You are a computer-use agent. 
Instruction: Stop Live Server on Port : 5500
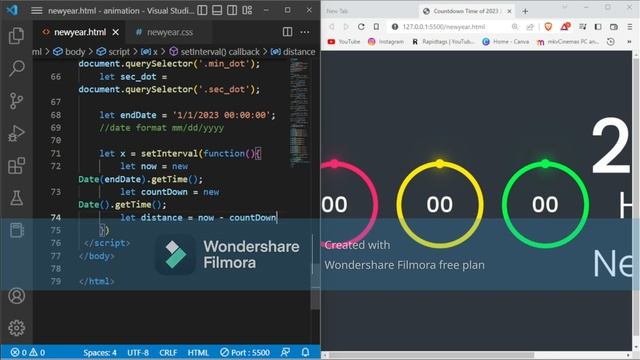(x=245, y=352)
